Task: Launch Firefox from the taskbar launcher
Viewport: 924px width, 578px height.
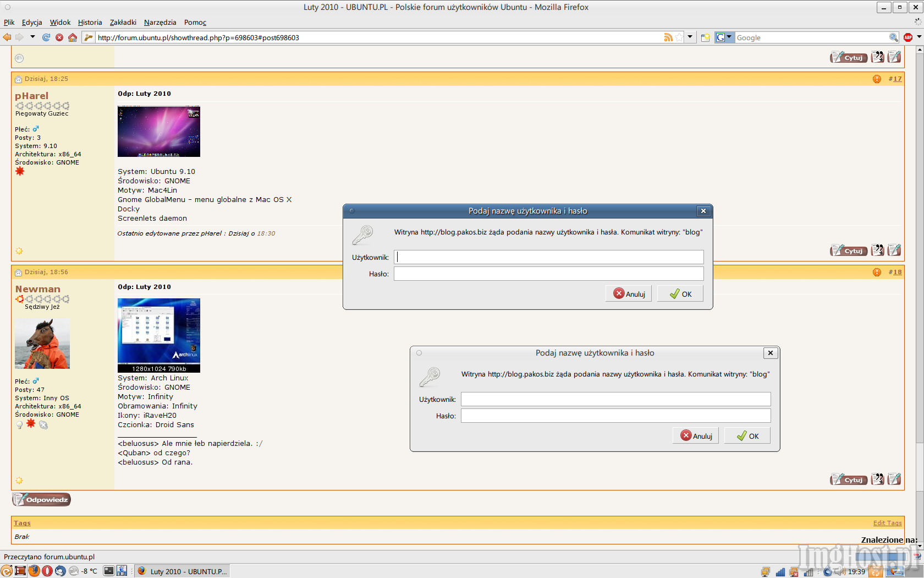Action: [34, 571]
